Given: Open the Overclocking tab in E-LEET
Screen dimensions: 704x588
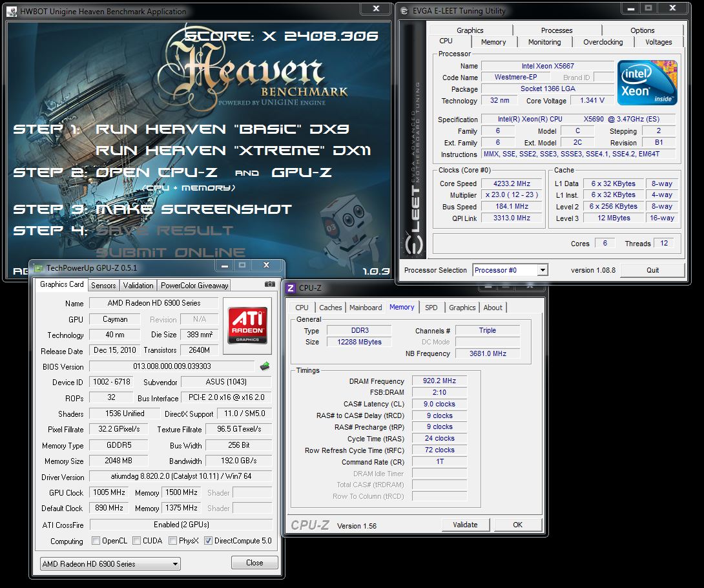Looking at the screenshot, I should pos(603,42).
